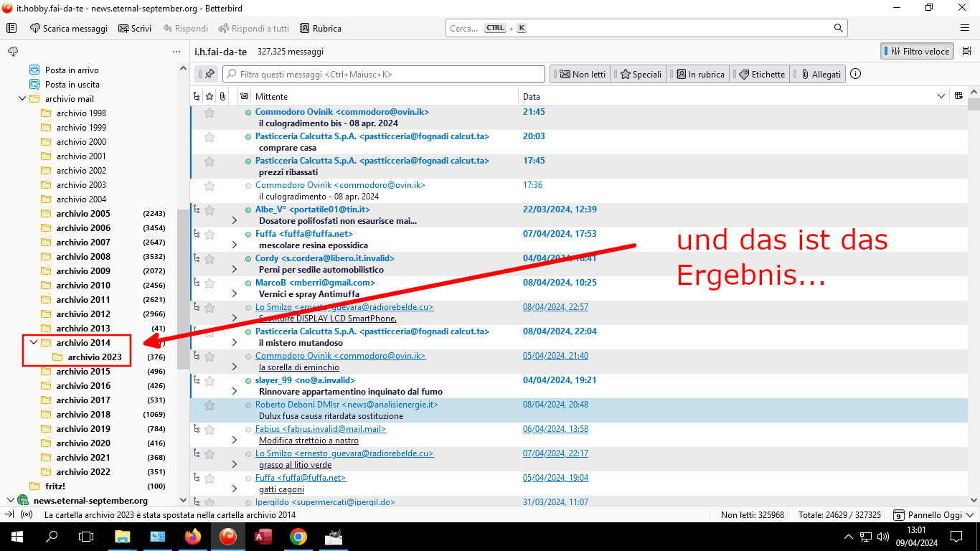Click the Scarica messaggi download icon
Image resolution: width=980 pixels, height=551 pixels.
click(35, 29)
